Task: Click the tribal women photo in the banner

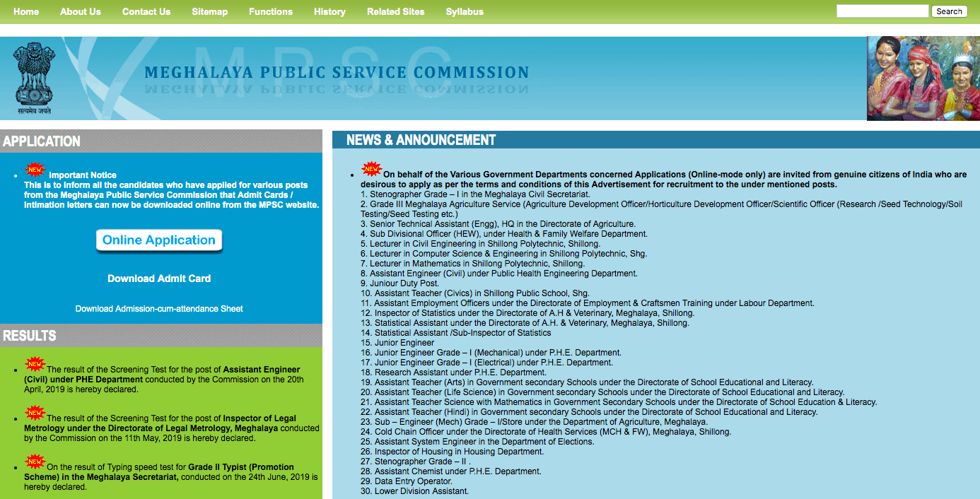Action: coord(923,78)
